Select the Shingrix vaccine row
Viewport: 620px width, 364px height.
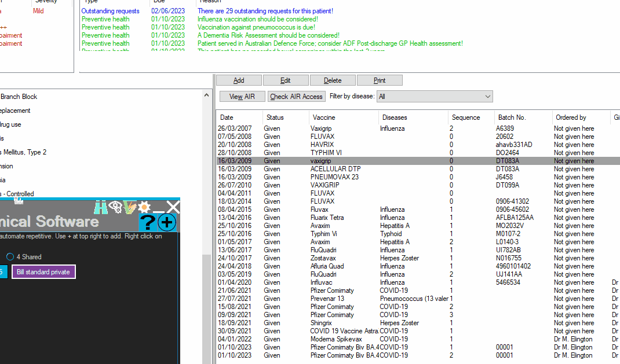coord(348,323)
